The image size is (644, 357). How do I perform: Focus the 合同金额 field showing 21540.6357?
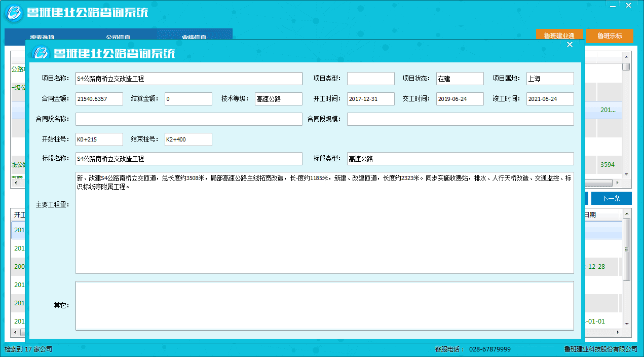99,99
